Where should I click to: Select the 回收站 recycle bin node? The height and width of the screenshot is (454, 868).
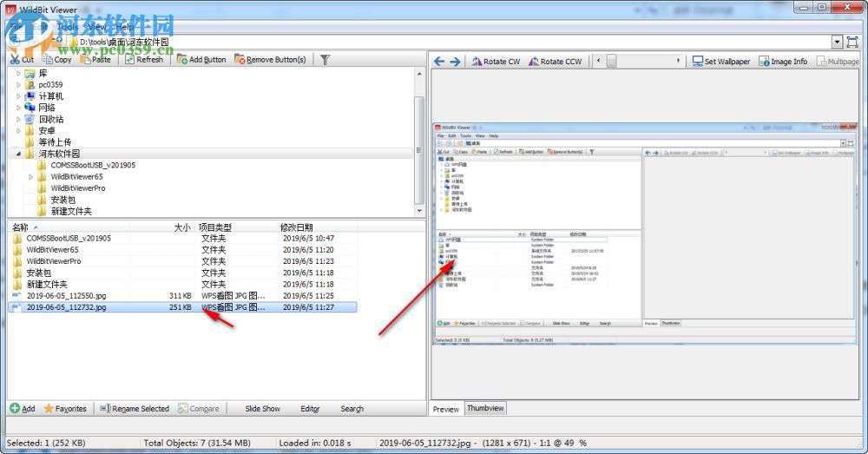pyautogui.click(x=51, y=119)
